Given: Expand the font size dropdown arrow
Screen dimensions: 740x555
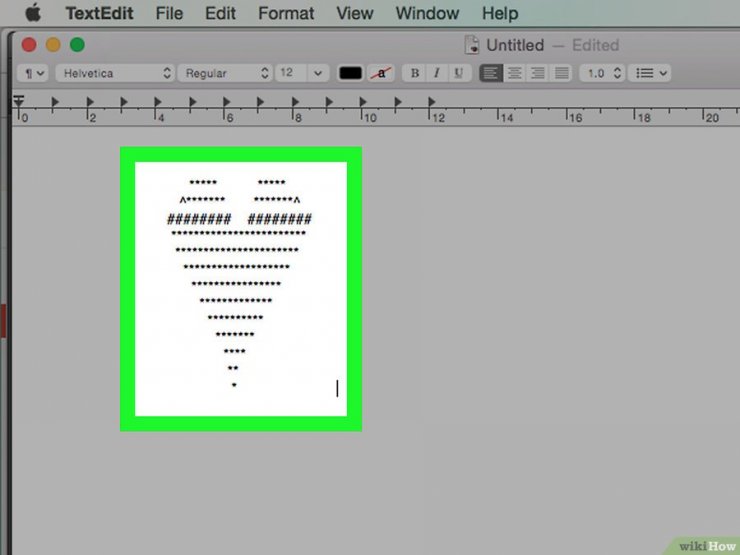Looking at the screenshot, I should (x=318, y=73).
